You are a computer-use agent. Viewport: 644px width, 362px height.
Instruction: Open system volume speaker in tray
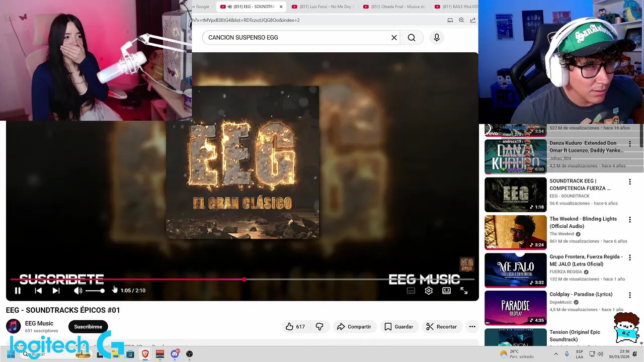coord(600,354)
